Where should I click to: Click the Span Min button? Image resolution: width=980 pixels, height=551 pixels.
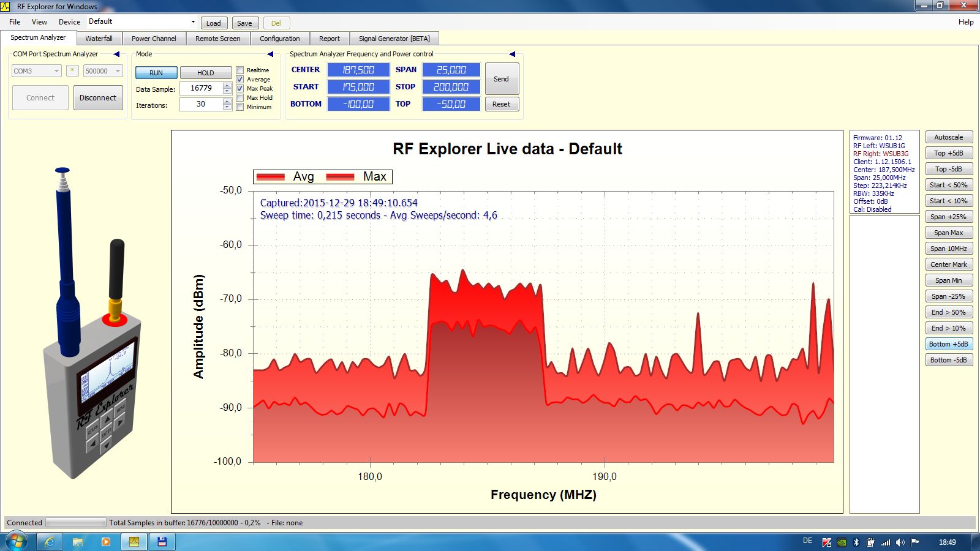(949, 280)
